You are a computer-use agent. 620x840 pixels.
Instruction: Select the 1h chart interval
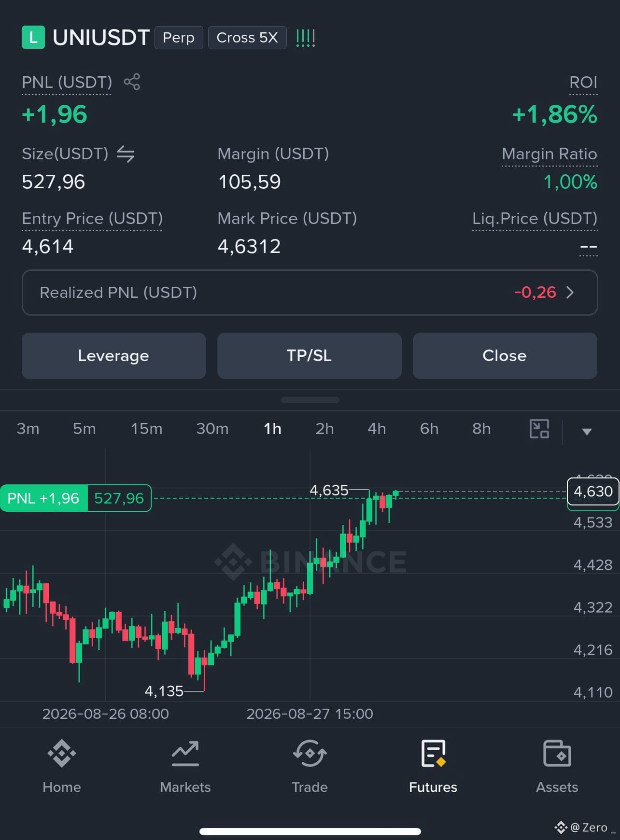272,429
